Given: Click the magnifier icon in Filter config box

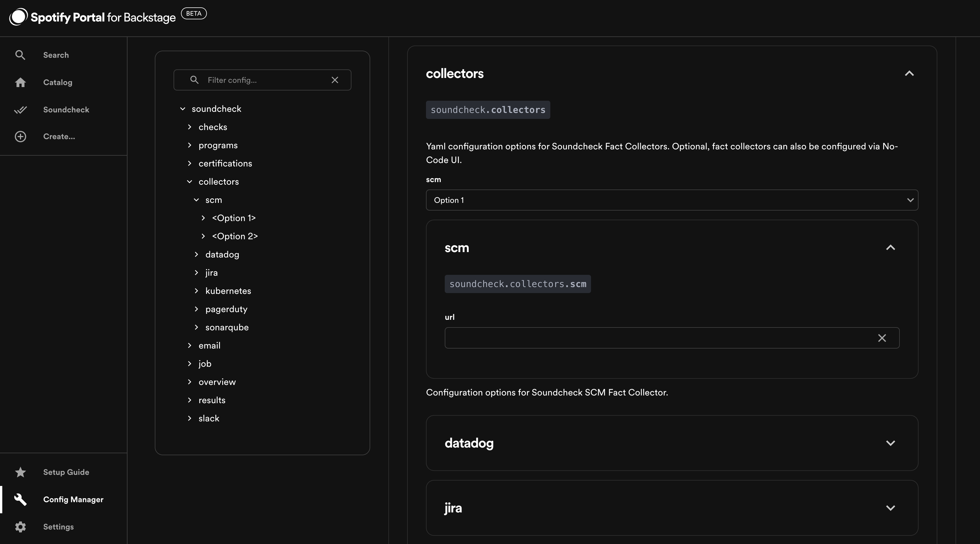Looking at the screenshot, I should click(194, 80).
